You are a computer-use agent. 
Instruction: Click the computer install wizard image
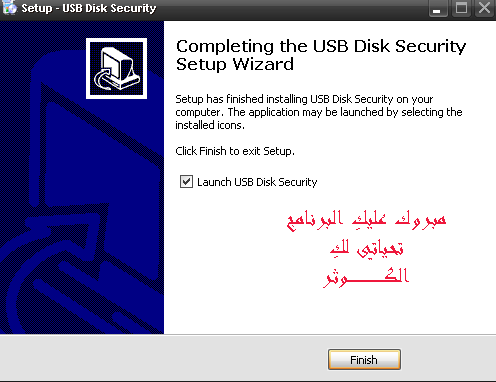[116, 68]
